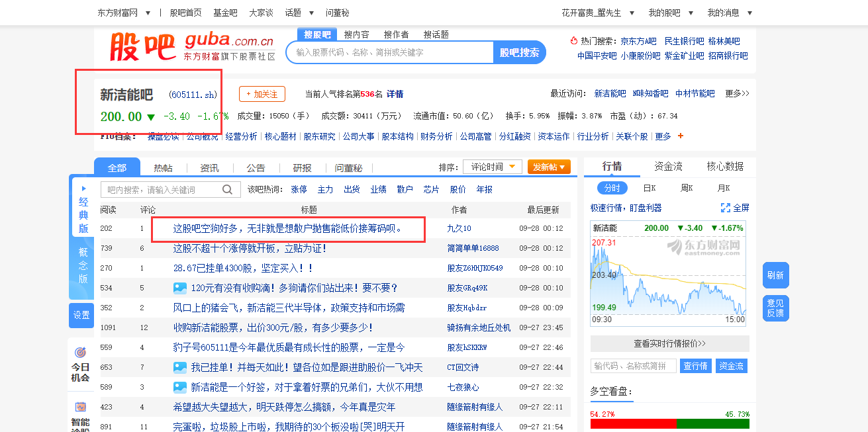The width and height of the screenshot is (868, 432).
Task: Click 意见反馈 feedback button
Action: point(775,308)
